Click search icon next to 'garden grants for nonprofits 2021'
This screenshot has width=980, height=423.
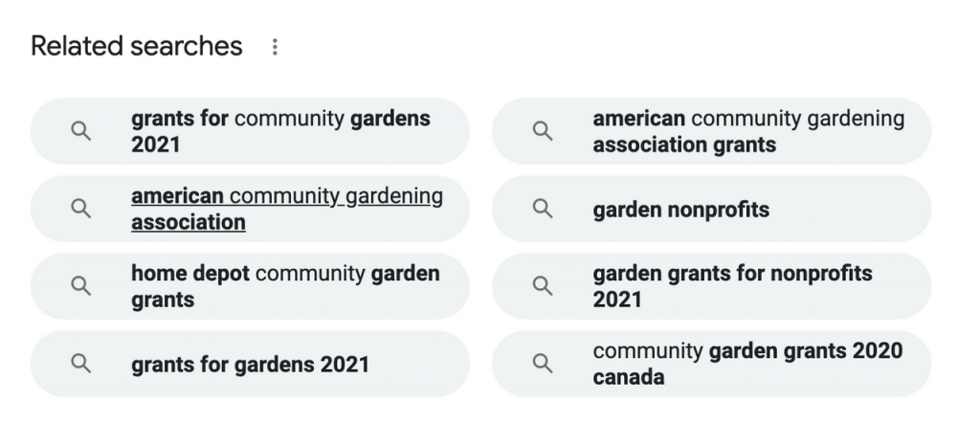[543, 286]
